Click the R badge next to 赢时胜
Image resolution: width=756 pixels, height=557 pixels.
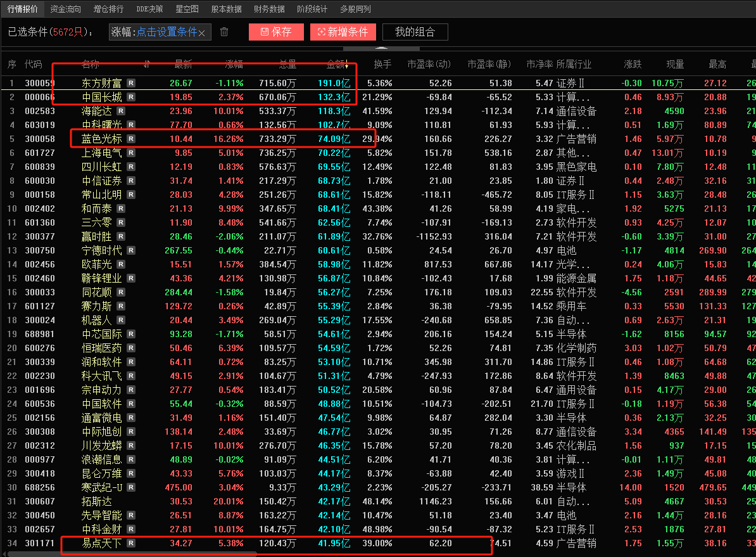(120, 236)
